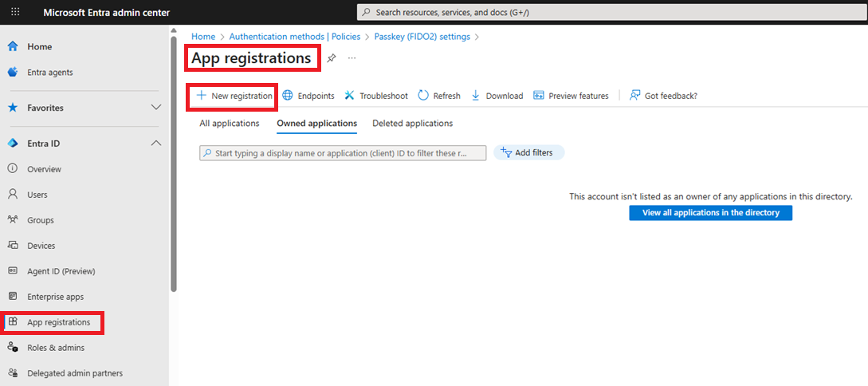
Task: Click the Groups people icon
Action: tap(13, 220)
